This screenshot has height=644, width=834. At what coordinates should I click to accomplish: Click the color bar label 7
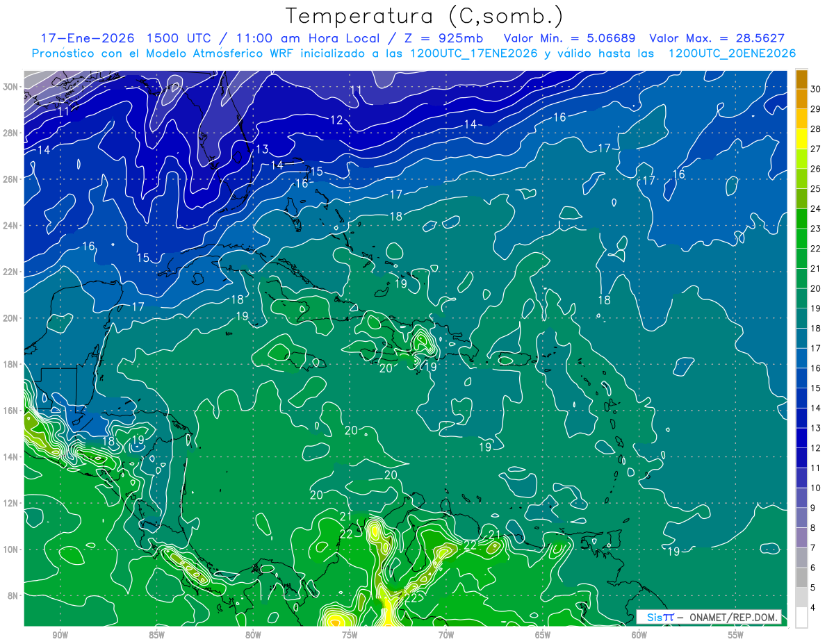pos(813,548)
